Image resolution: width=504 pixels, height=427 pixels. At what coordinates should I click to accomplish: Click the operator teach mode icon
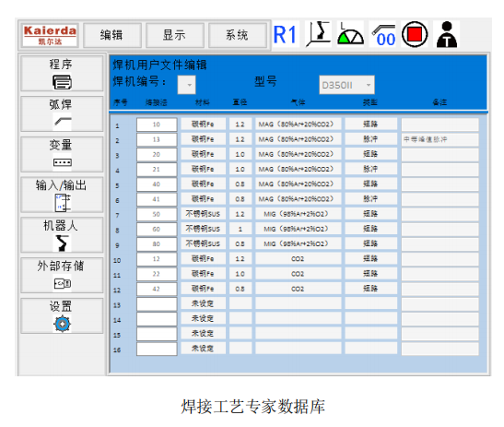[x=447, y=34]
